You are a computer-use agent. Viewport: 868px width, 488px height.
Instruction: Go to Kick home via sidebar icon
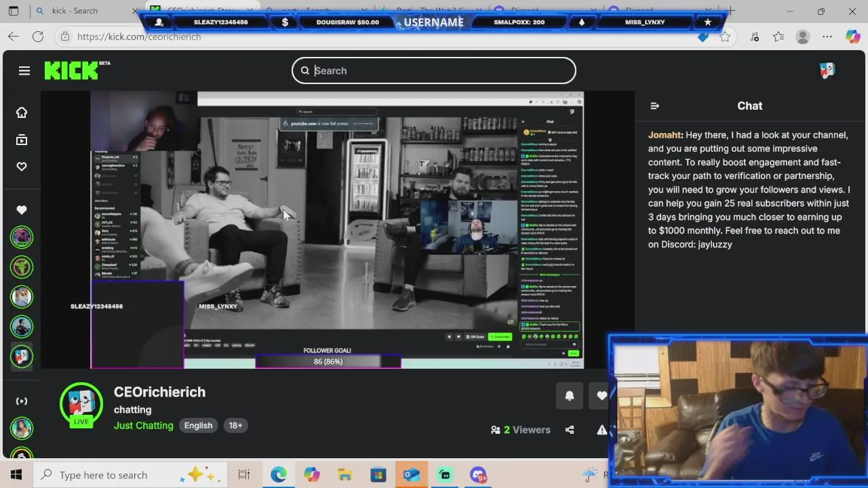point(22,113)
